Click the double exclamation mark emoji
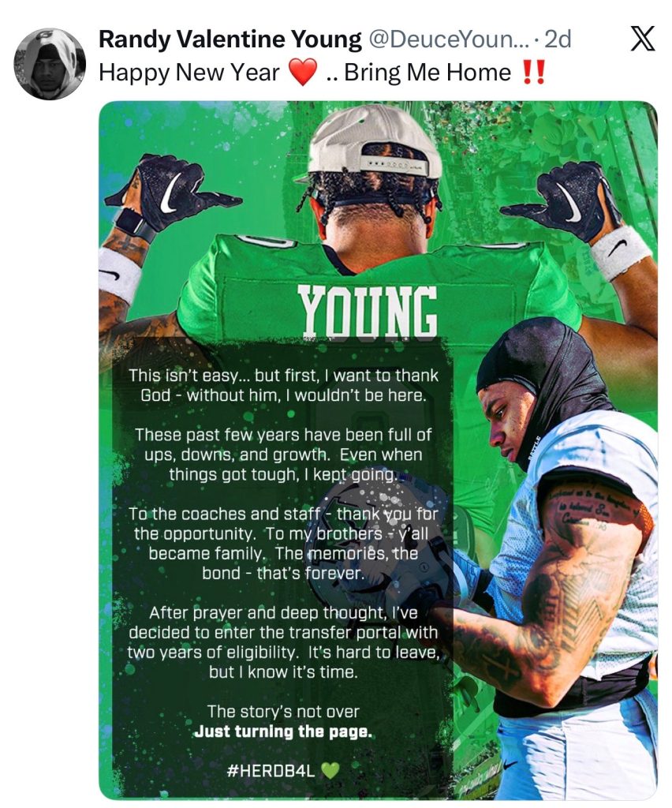This screenshot has width=672, height=808. (533, 72)
